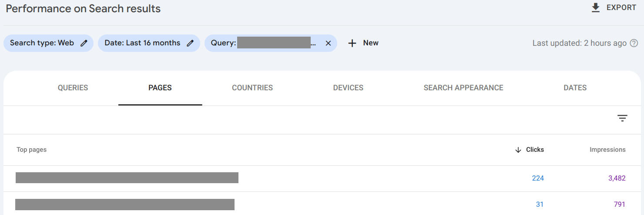Switch to SEARCH APPEARANCE tab

tap(463, 88)
